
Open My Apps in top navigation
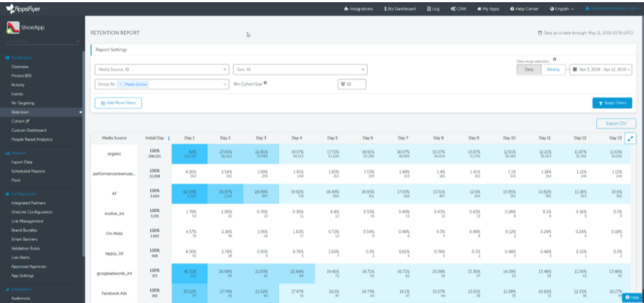click(x=488, y=9)
